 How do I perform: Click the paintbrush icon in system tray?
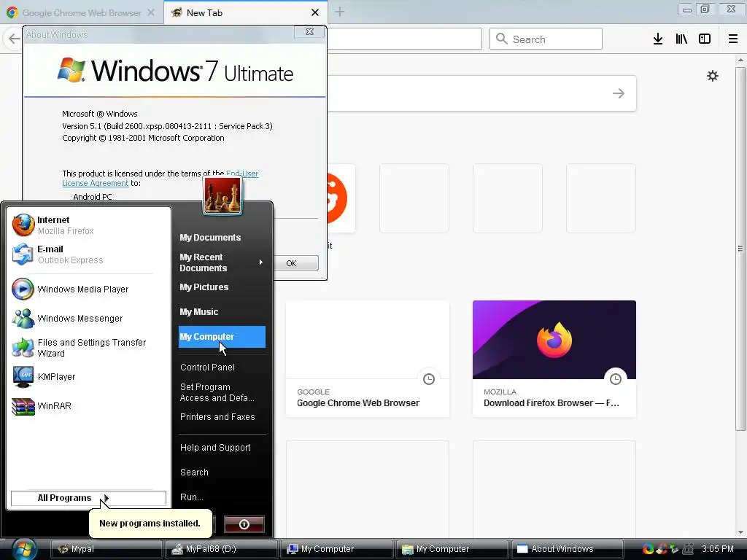click(661, 548)
